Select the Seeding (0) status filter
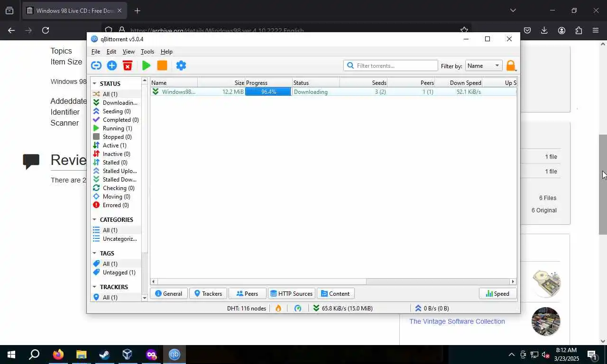The height and width of the screenshot is (364, 607). click(116, 111)
